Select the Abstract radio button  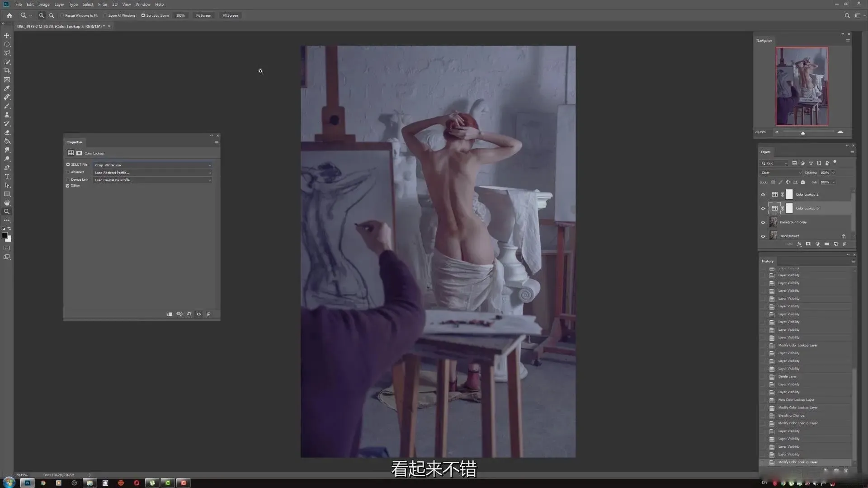[68, 172]
